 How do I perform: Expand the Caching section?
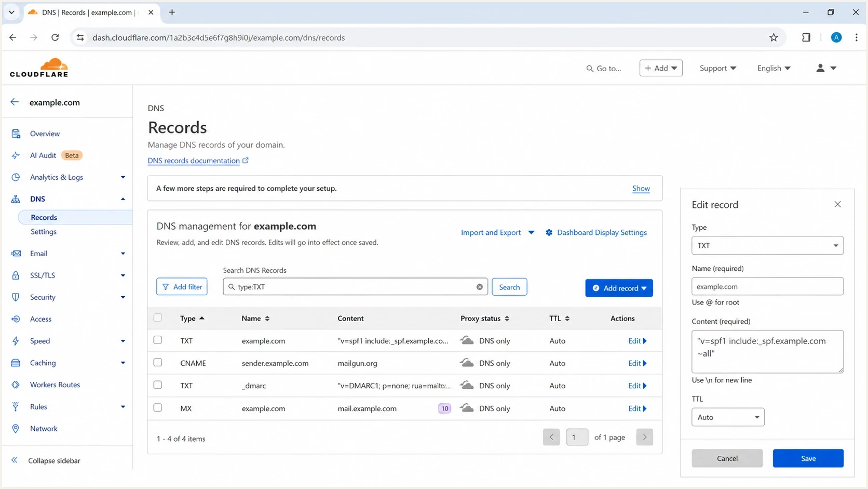[x=123, y=363]
